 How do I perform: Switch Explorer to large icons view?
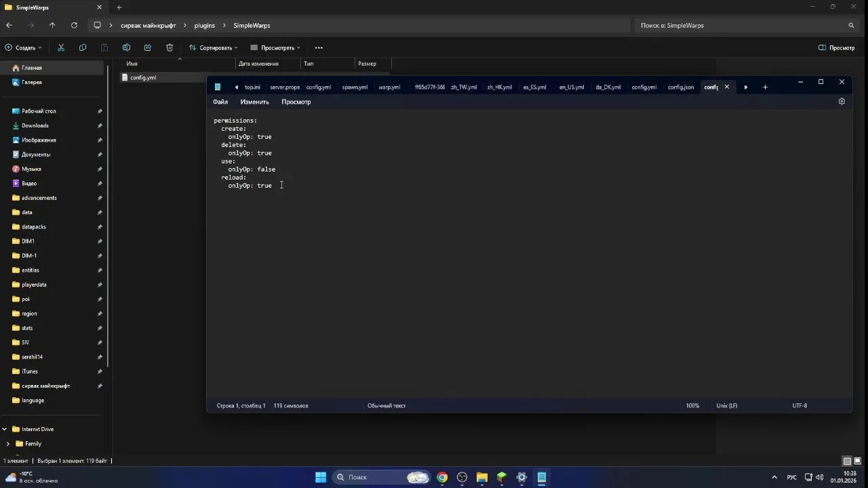[x=857, y=461]
